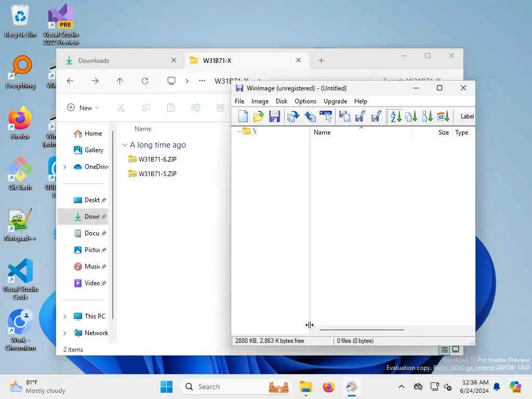Click the Paste icon in Explorer toolbar

click(171, 108)
